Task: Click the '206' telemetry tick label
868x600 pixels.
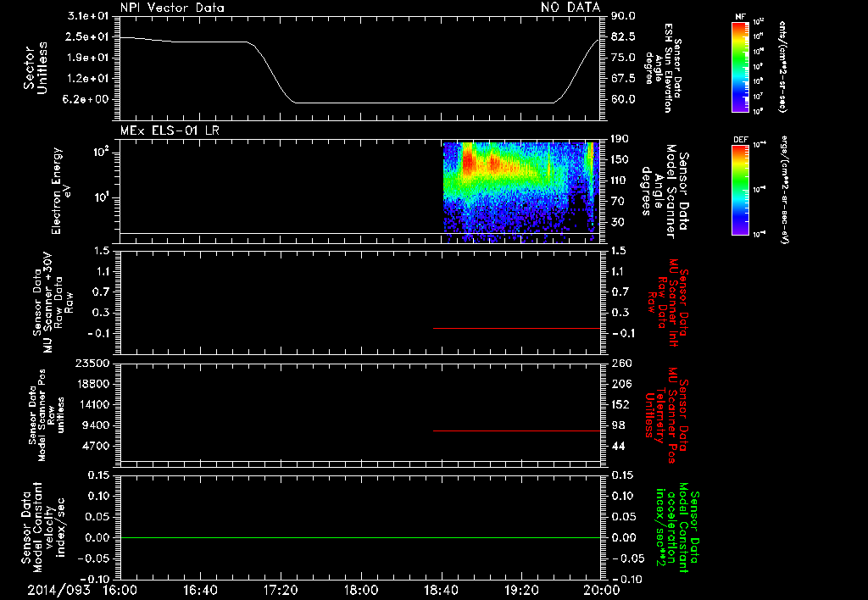Action: [x=620, y=384]
